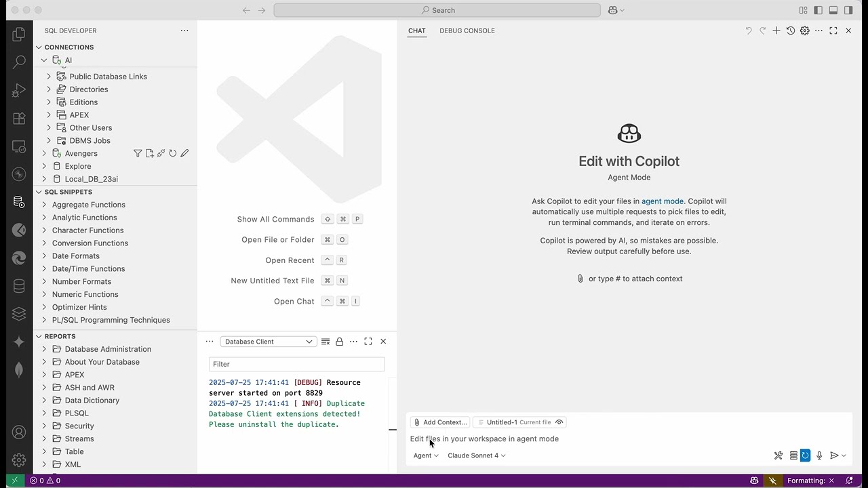Open output panel more actions ellipsis

point(353,342)
